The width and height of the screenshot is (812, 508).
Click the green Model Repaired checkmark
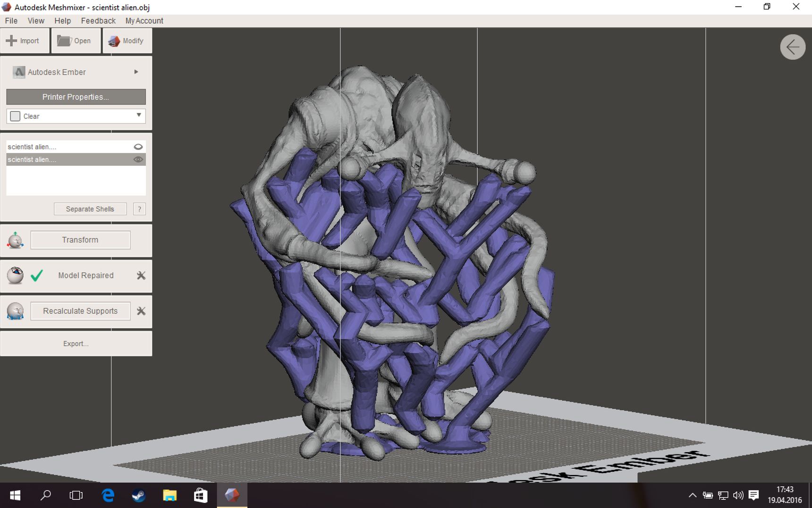[x=37, y=275]
